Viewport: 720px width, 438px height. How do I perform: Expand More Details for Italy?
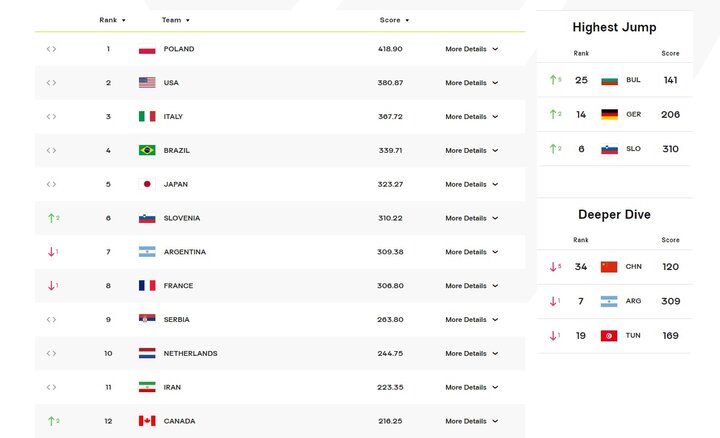tap(471, 117)
